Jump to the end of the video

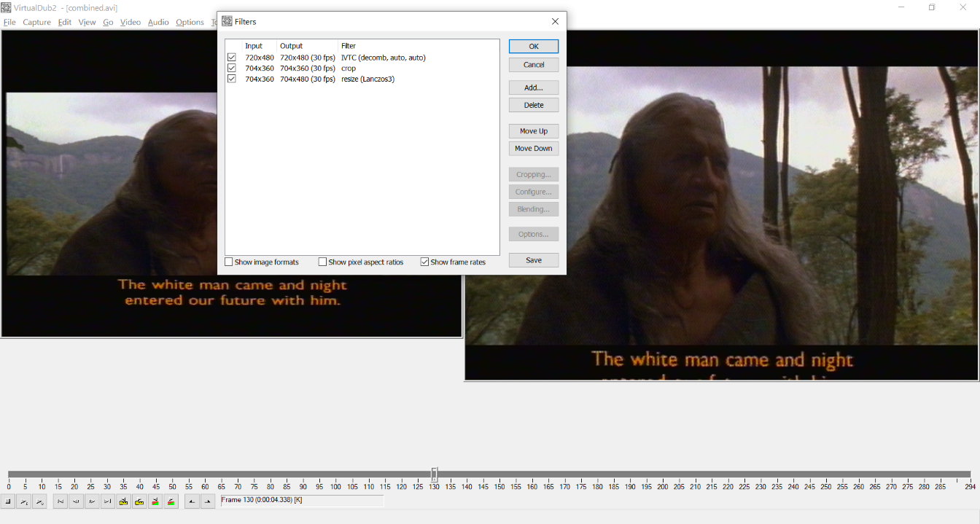pos(107,501)
